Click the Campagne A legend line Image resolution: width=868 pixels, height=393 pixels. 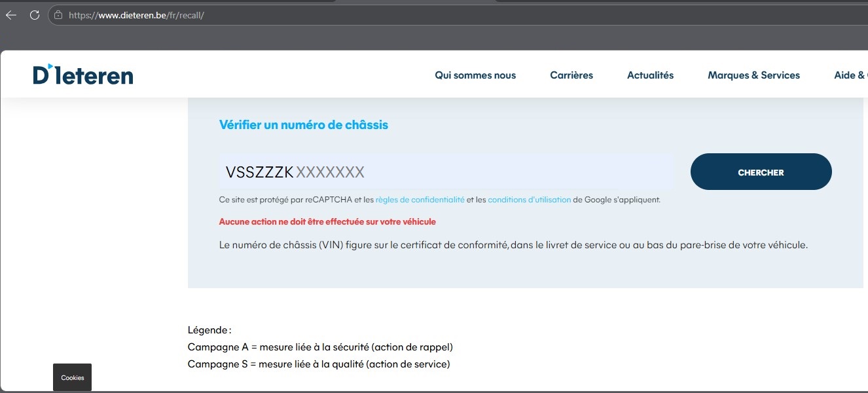[x=320, y=347]
